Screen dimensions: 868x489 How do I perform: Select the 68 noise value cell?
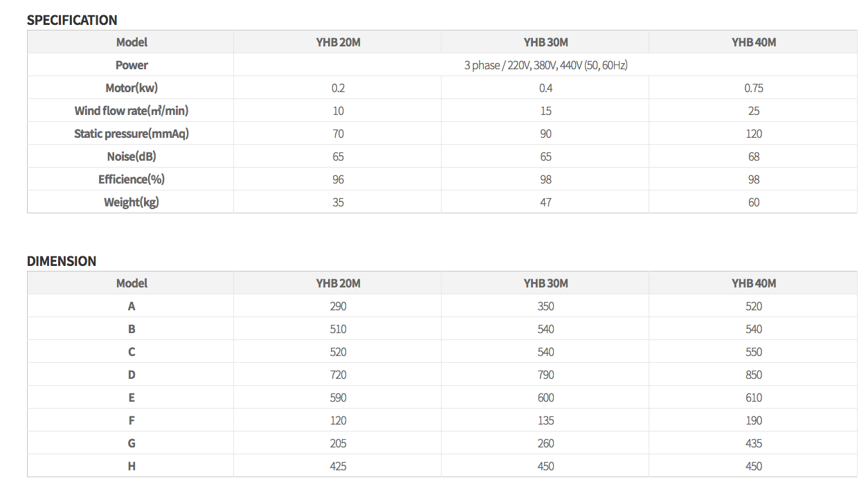click(x=753, y=157)
